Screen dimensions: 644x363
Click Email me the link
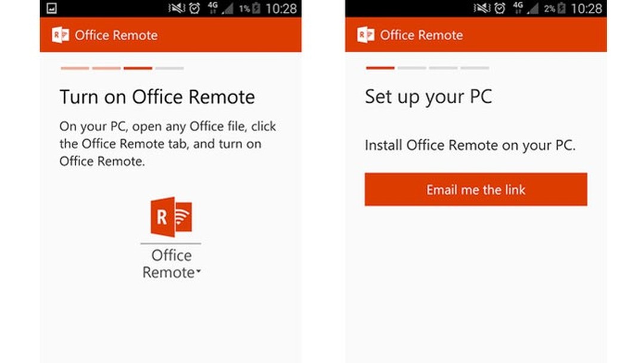(475, 189)
